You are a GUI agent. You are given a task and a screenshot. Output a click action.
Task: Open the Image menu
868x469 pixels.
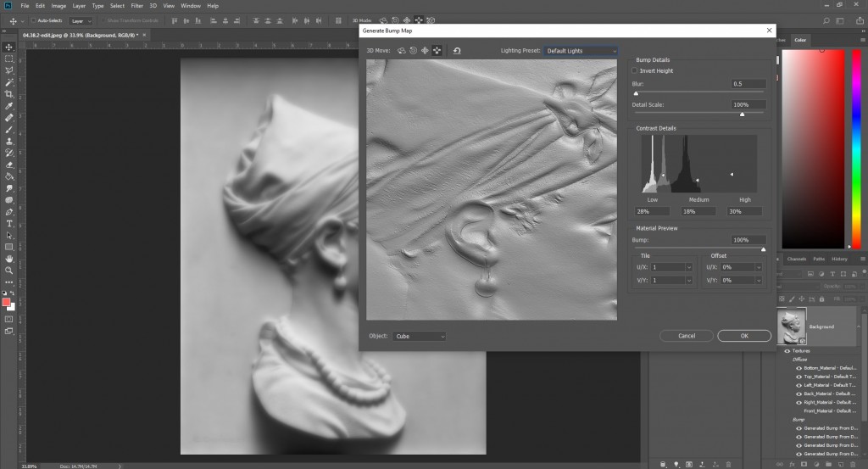[58, 6]
